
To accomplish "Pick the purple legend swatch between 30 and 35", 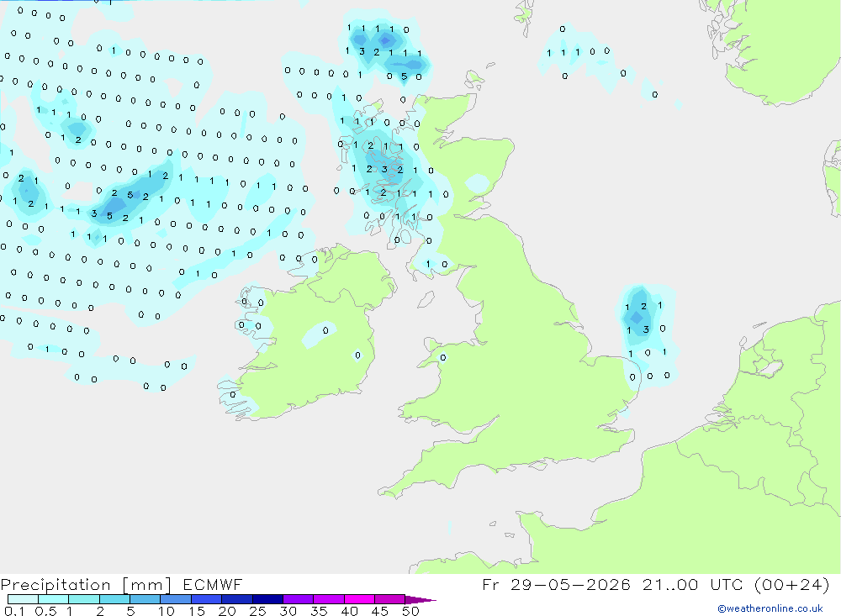I will click(x=299, y=599).
